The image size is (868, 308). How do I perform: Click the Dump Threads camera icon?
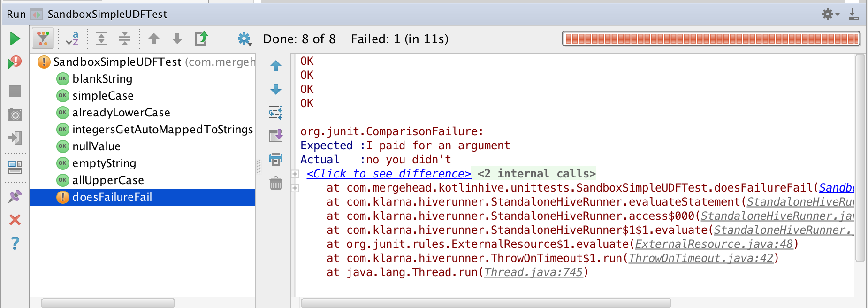click(15, 115)
